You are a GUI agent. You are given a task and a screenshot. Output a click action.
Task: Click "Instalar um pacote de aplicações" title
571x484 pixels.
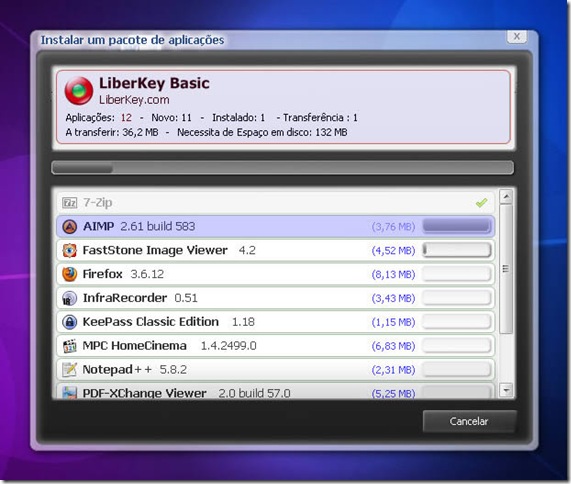tap(132, 40)
